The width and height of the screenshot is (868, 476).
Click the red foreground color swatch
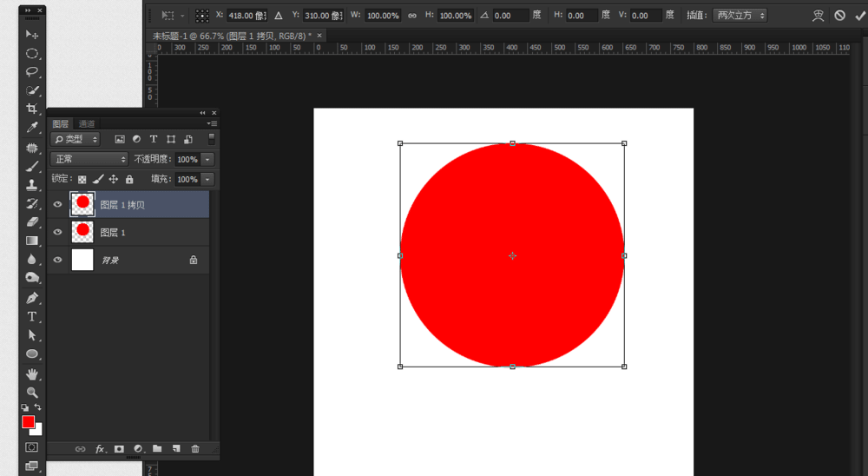tap(28, 422)
